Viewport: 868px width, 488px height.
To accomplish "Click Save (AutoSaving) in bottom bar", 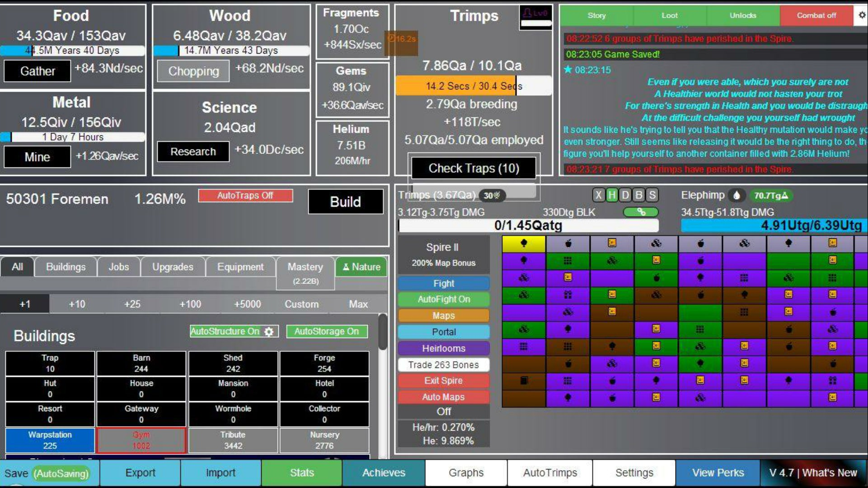I will 49,473.
